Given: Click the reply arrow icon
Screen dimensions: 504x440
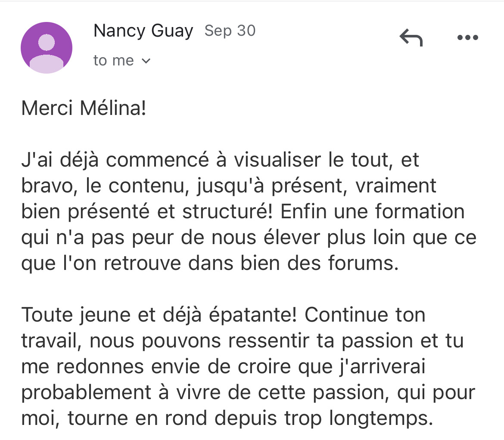Looking at the screenshot, I should [411, 38].
